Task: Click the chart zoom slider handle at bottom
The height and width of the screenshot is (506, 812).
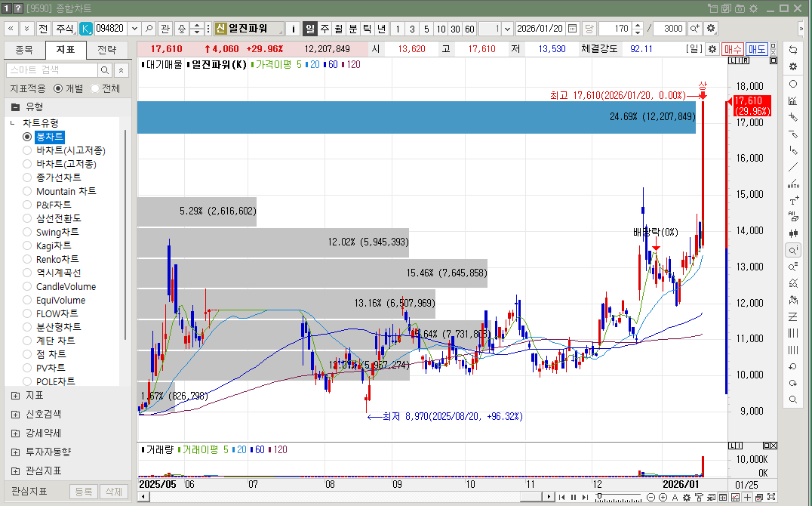Action: pos(599,497)
